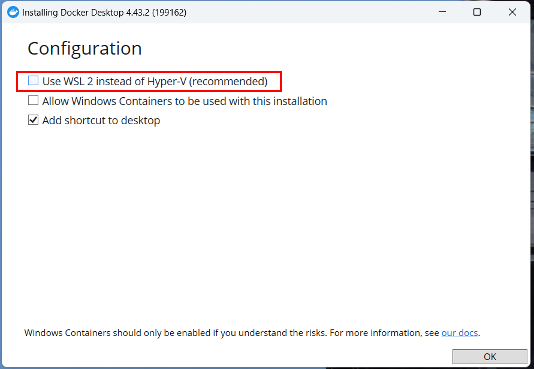The height and width of the screenshot is (369, 534).
Task: Click the empty title bar area beside the title
Action: [x=307, y=13]
